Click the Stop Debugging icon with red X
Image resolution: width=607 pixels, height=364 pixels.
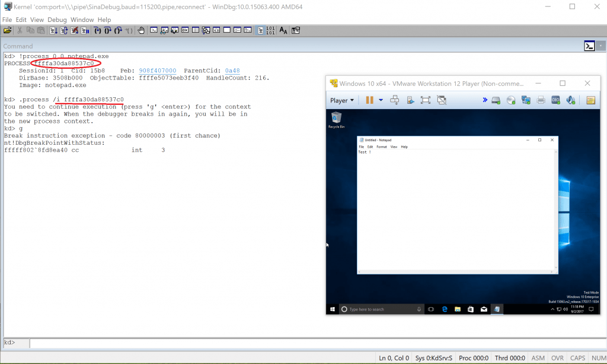[74, 30]
